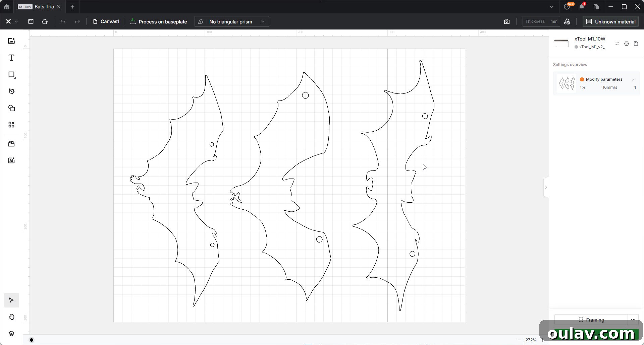Save project to cloud
644x345 pixels.
[x=45, y=21]
